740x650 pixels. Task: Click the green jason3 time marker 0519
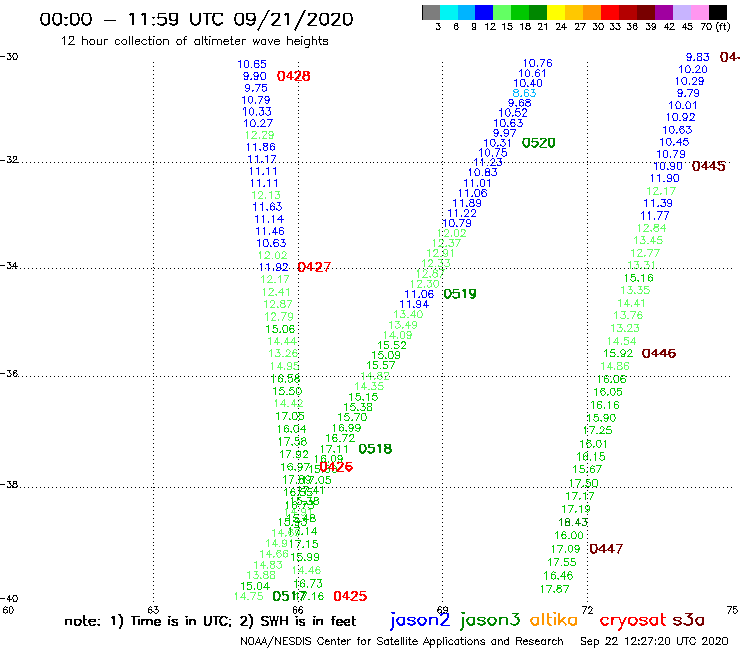460,294
